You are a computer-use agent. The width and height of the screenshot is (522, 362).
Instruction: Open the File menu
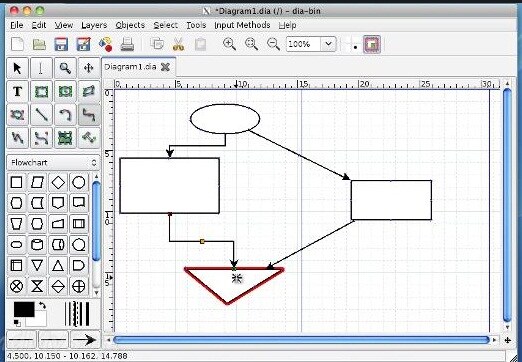click(x=17, y=25)
